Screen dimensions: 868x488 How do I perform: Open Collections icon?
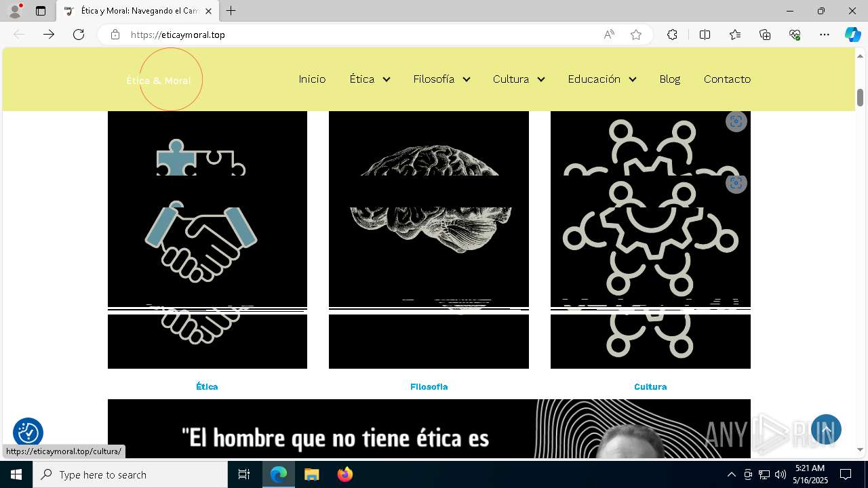[x=765, y=35]
